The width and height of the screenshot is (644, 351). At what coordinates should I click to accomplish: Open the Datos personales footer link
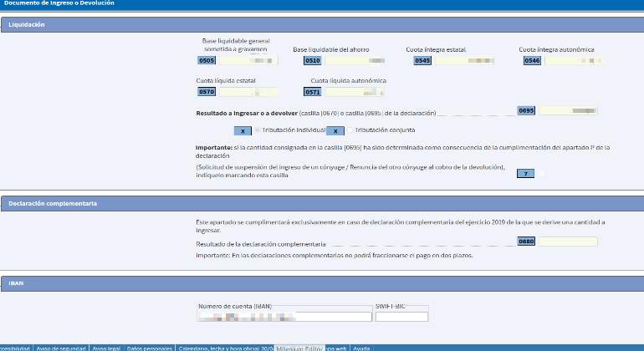149,348
